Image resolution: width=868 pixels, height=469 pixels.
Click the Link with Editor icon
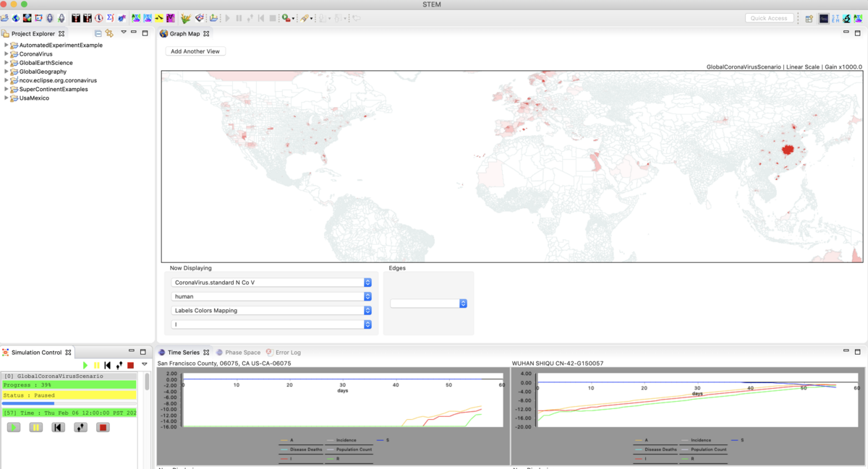click(109, 33)
